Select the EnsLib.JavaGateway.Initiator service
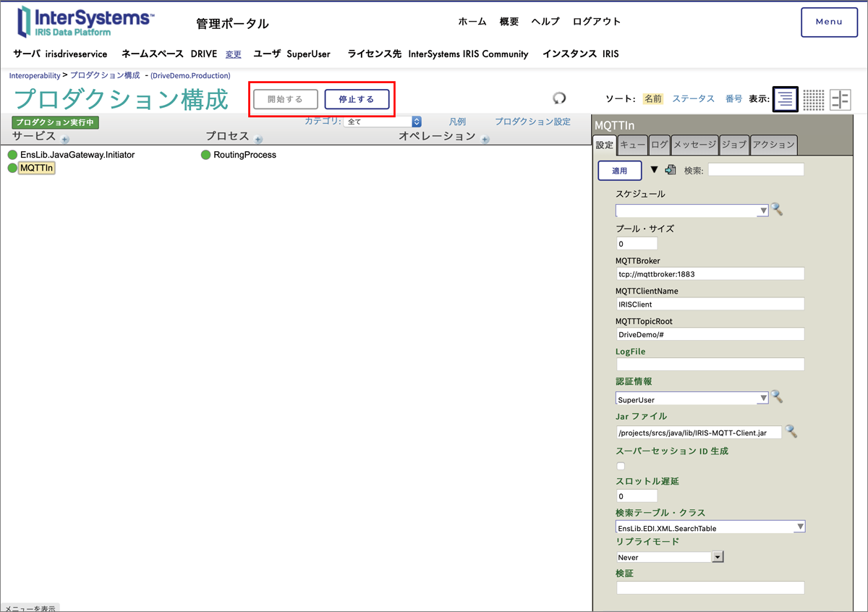Screen dimensions: 868x612 tap(77, 155)
